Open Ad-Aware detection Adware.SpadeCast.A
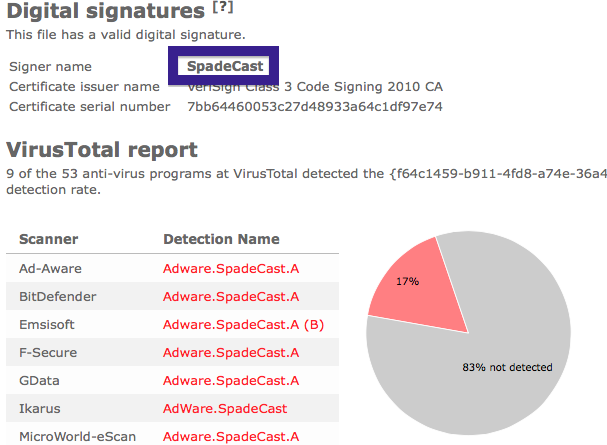The width and height of the screenshot is (607, 445). [231, 269]
